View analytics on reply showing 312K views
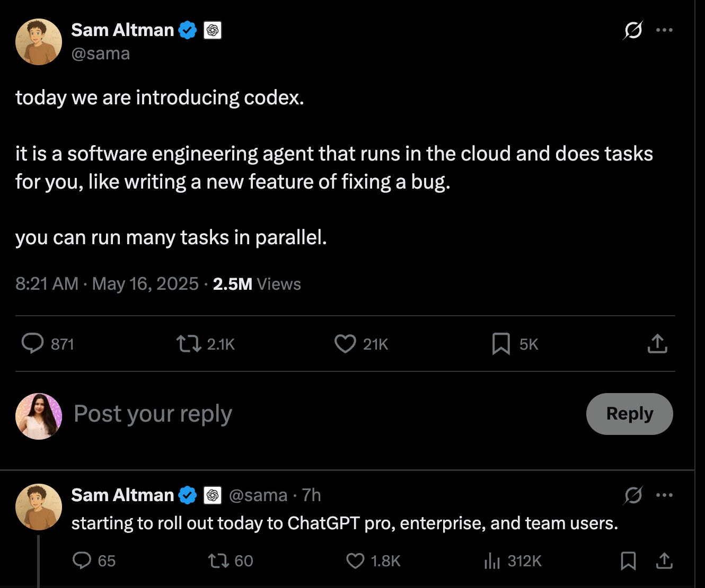This screenshot has width=705, height=588. coord(492,560)
